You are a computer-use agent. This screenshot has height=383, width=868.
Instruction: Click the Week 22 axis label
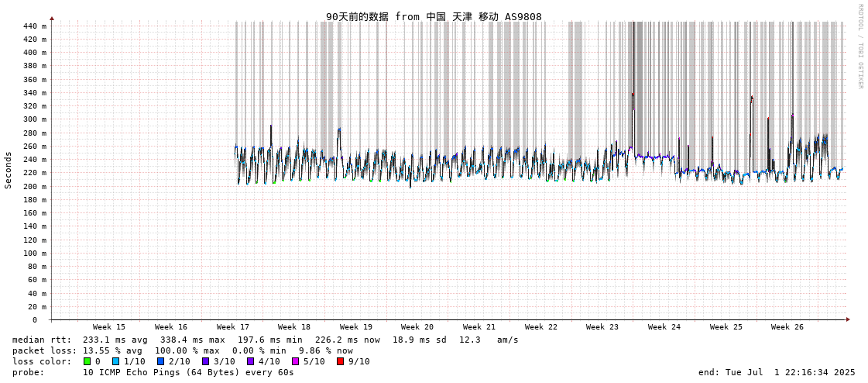(x=541, y=327)
